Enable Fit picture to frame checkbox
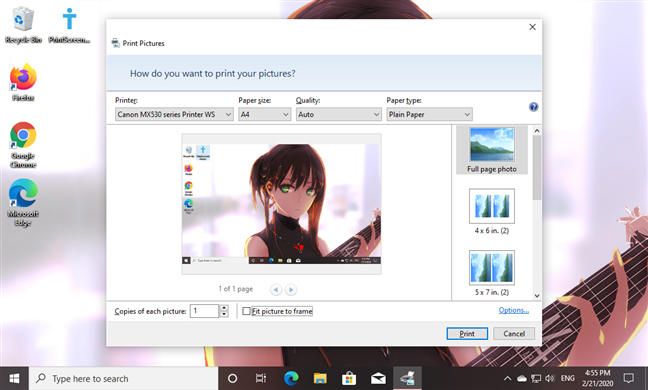 pos(246,311)
